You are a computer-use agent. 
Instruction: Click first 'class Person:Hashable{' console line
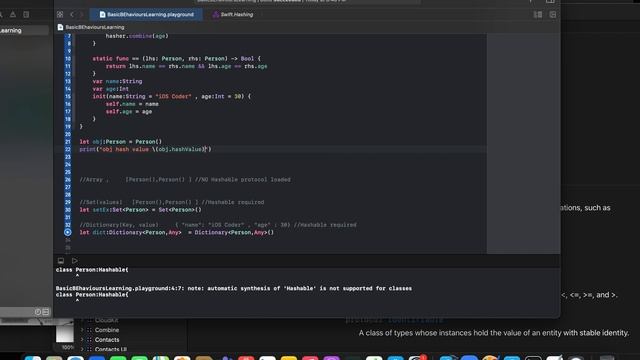[x=92, y=270]
